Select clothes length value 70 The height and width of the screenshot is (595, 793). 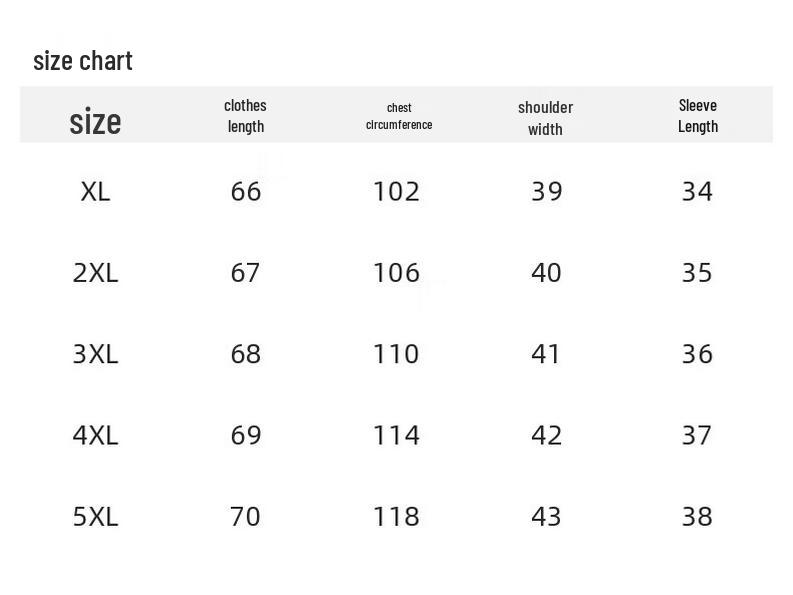click(245, 517)
